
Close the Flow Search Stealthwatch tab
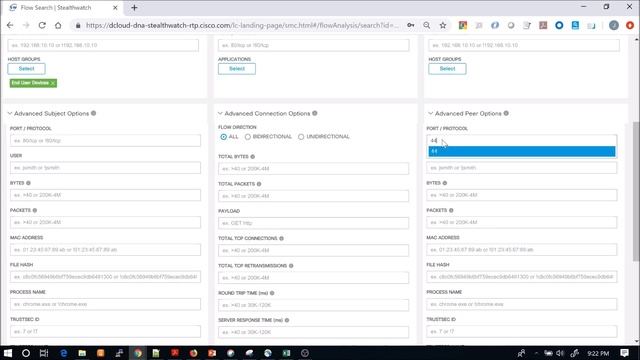(x=115, y=7)
